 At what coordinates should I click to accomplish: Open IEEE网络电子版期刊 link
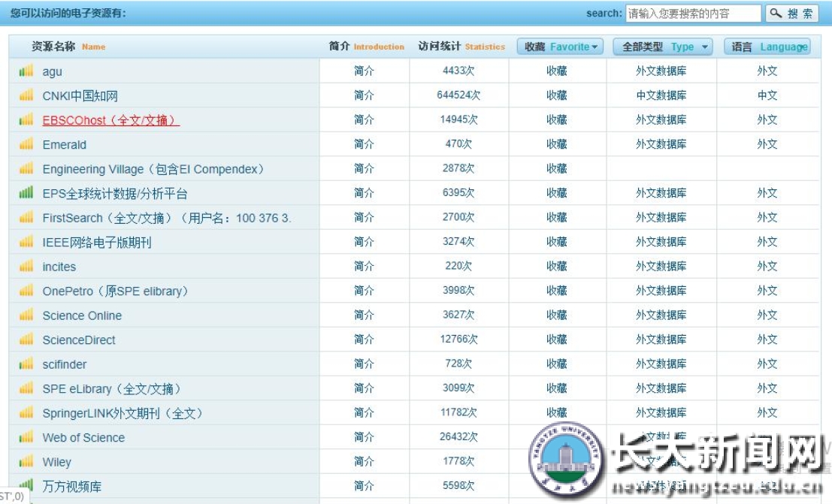(96, 243)
